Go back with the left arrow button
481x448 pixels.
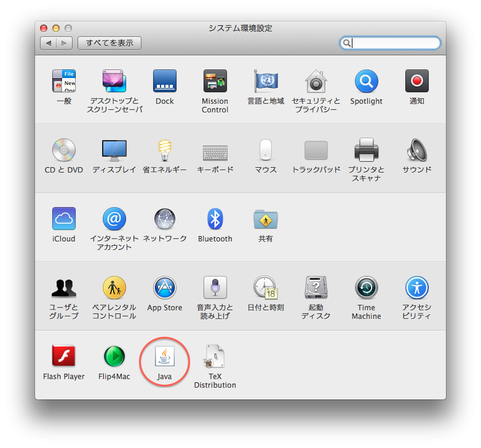pos(48,43)
